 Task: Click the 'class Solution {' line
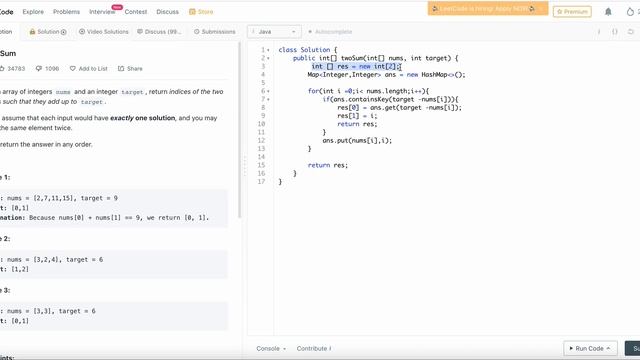coord(308,50)
